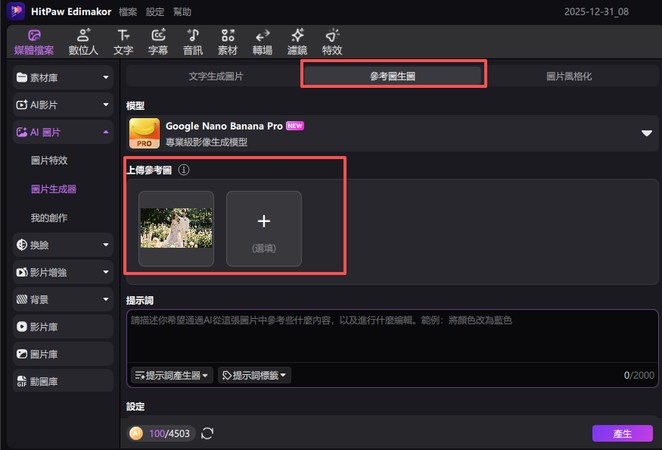Expand the 素材庫 sidebar section
This screenshot has height=450, width=662.
(x=63, y=77)
